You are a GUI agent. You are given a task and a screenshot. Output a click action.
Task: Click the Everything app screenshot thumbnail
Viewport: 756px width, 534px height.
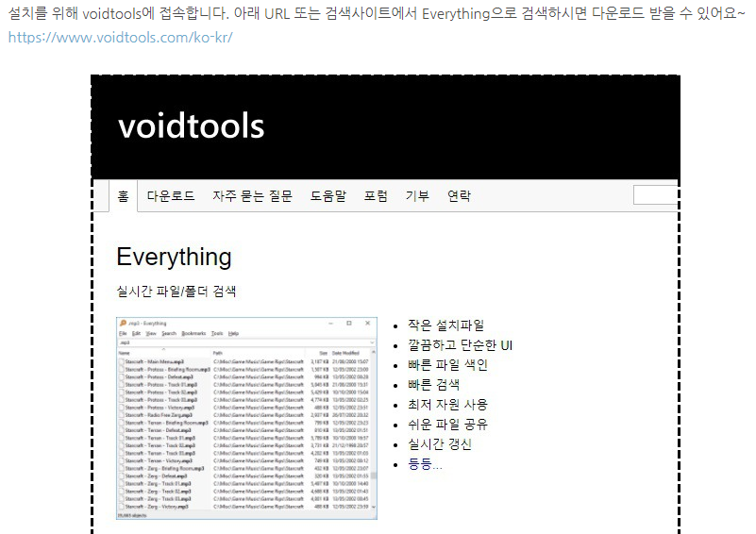tap(246, 418)
